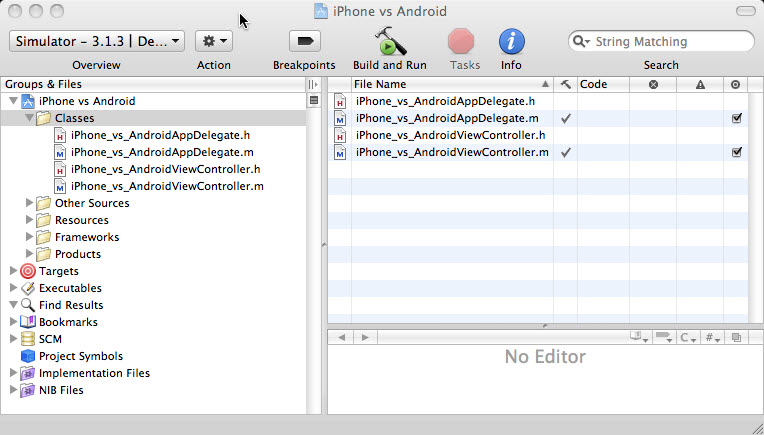764x435 pixels.
Task: Select AppDelegate.m row in detail file list
Action: 538,118
